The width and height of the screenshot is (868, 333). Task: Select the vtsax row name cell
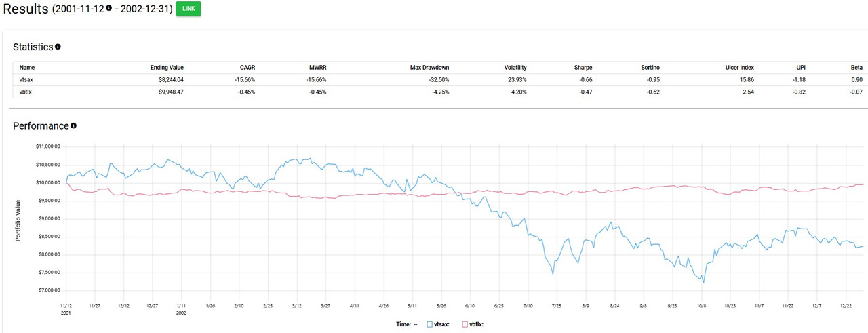[26, 80]
